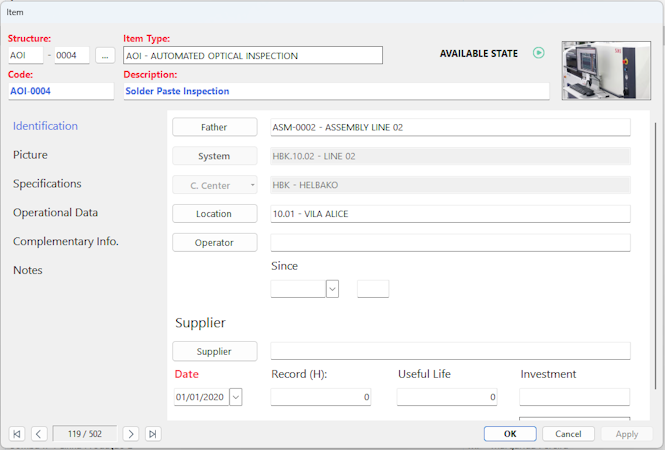Click the Investment field
The height and width of the screenshot is (450, 665).
tap(575, 397)
